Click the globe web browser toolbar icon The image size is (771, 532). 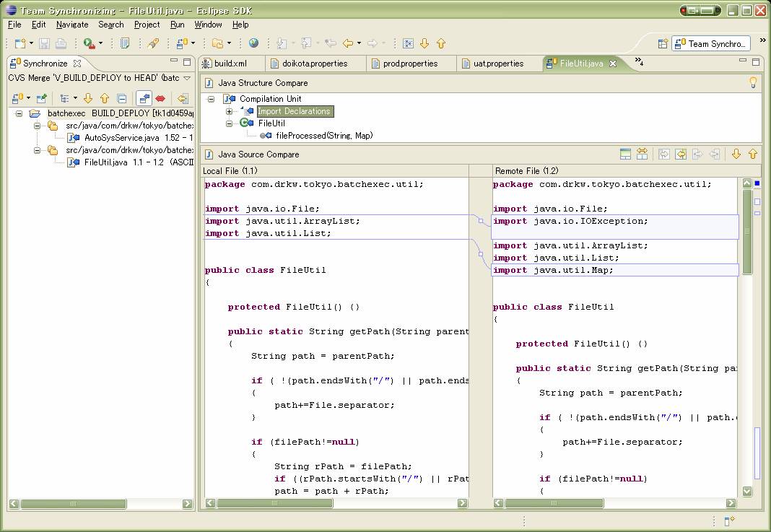(253, 44)
